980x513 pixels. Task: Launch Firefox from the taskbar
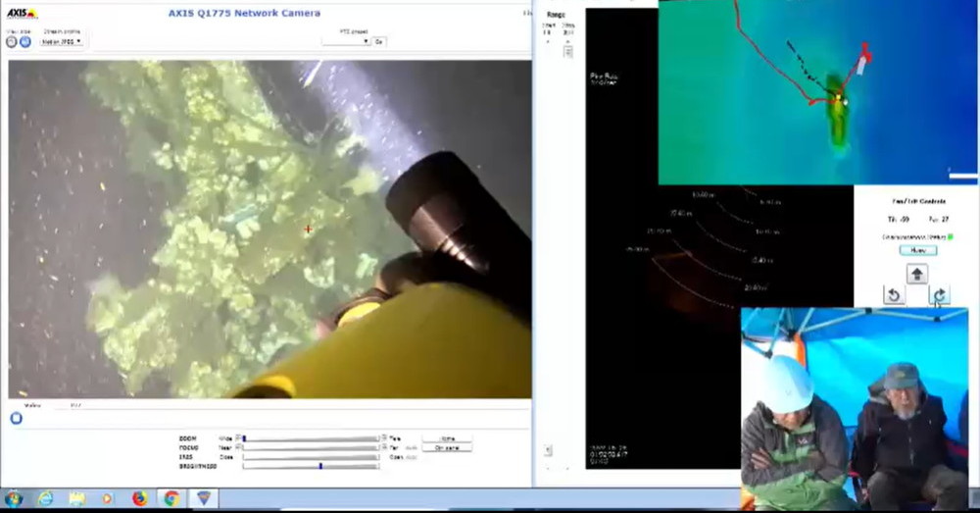tap(139, 498)
